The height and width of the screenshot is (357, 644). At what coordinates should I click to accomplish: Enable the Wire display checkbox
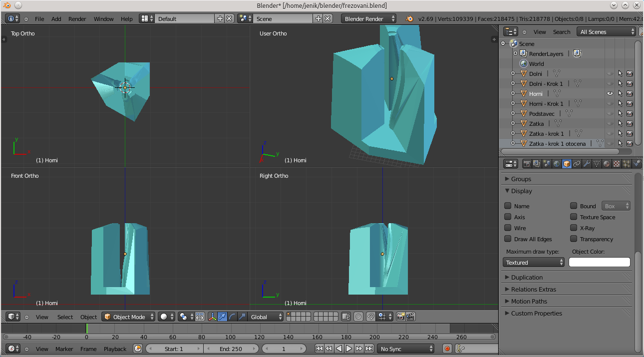(x=508, y=228)
